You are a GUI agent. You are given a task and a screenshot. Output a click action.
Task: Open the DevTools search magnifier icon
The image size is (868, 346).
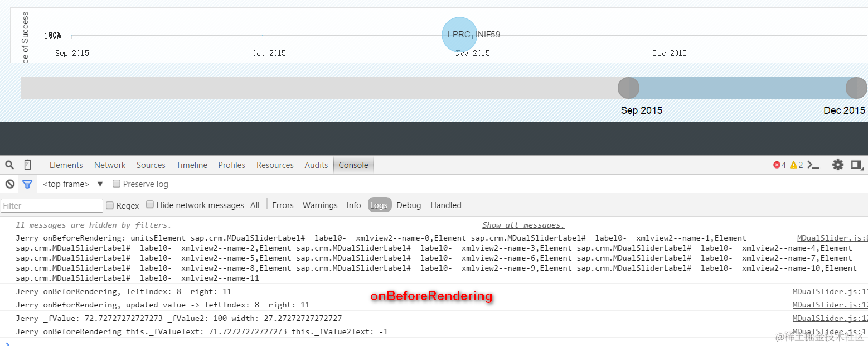[x=9, y=165]
